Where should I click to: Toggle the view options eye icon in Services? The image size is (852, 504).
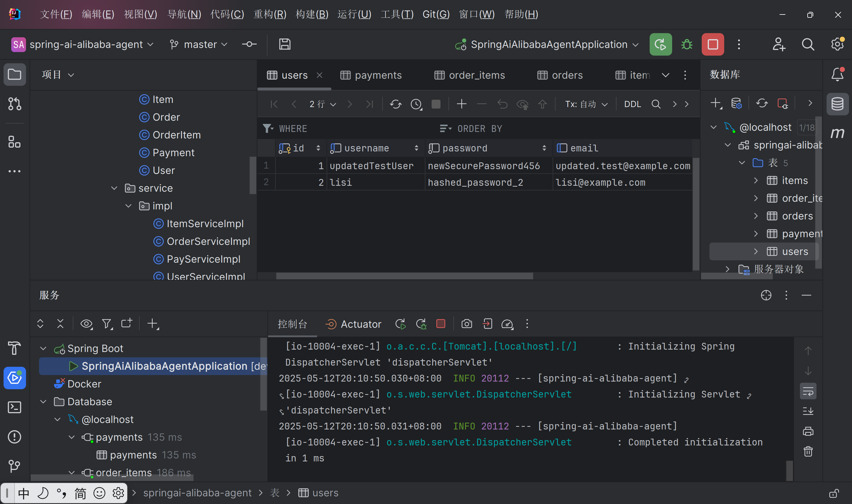[x=86, y=324]
